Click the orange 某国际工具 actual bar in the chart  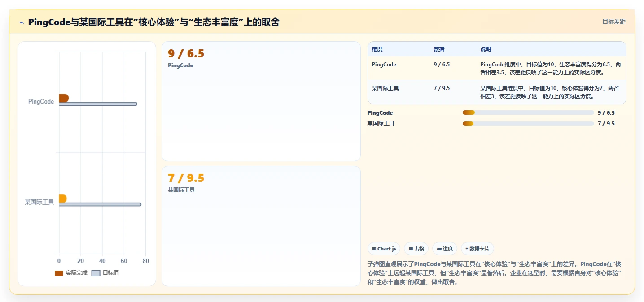(x=63, y=198)
